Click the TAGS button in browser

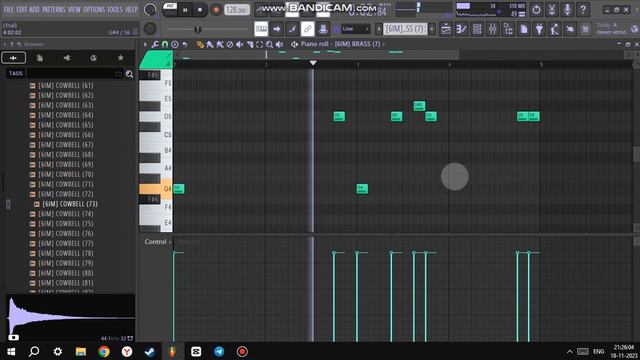tap(16, 73)
